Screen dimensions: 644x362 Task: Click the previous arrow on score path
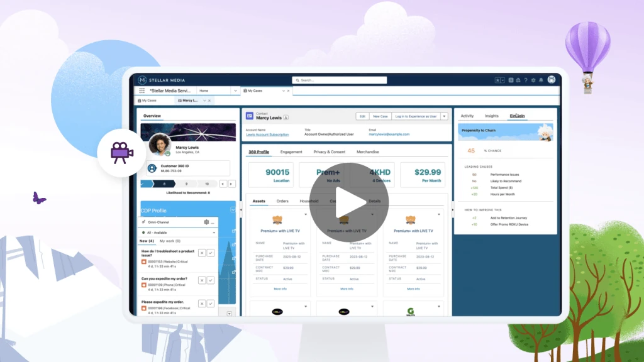[223, 184]
